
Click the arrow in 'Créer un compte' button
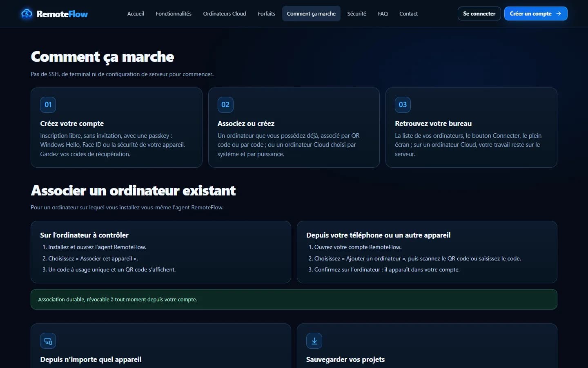coord(559,13)
